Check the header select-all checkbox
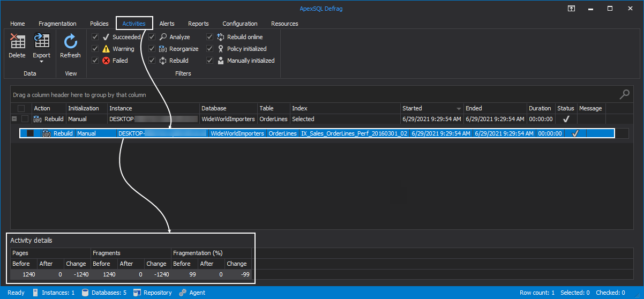644x299 pixels. [x=21, y=108]
